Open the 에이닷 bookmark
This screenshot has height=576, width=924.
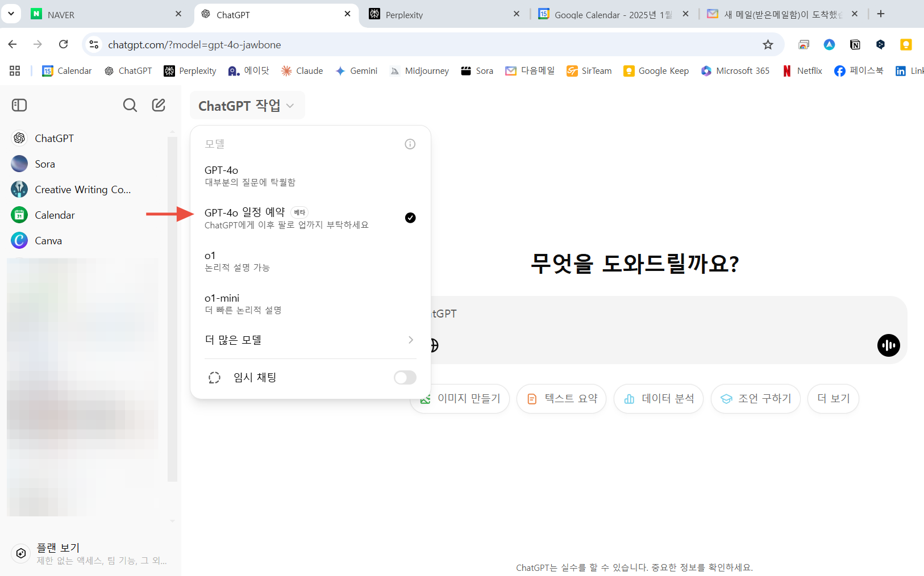coord(249,71)
